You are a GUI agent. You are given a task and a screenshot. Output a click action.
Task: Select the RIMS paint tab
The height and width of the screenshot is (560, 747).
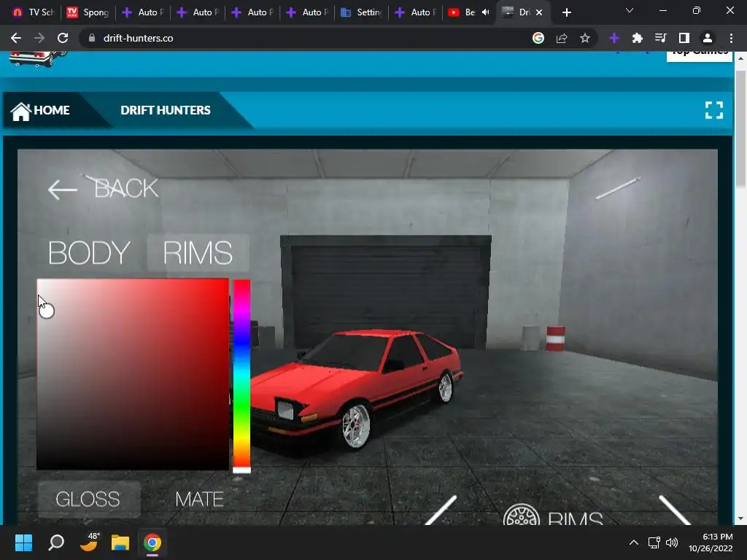[x=198, y=253]
